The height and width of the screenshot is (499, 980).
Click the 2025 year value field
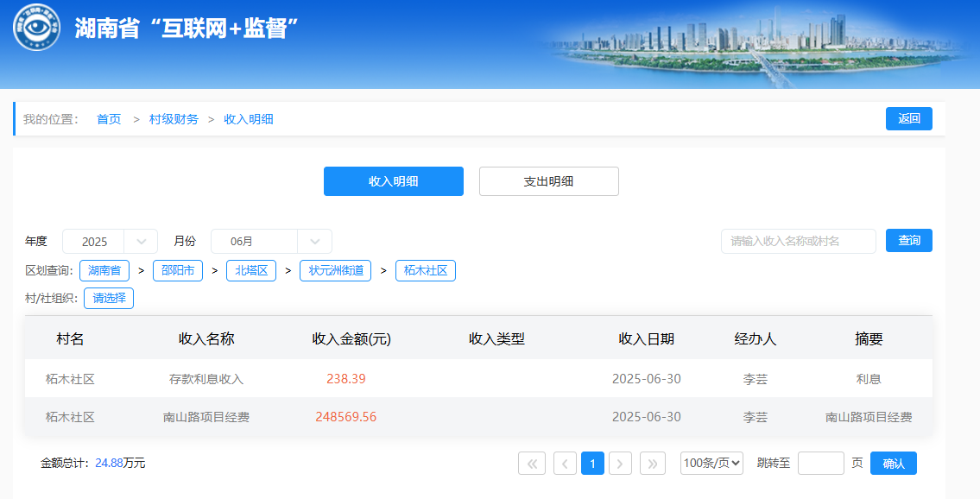click(94, 242)
